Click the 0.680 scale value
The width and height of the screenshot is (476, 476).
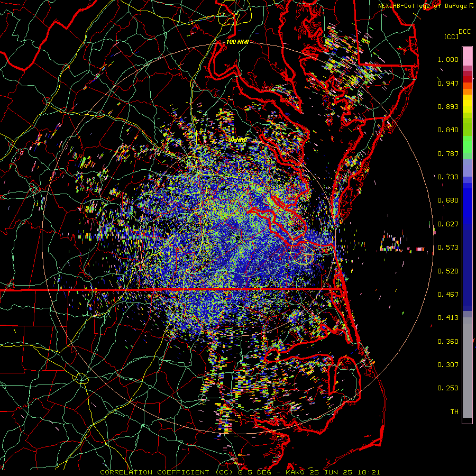(448, 200)
